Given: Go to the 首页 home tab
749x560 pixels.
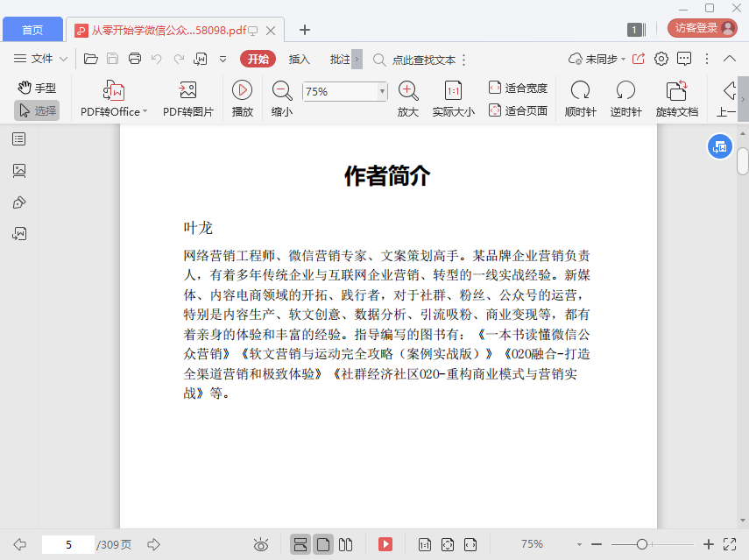Looking at the screenshot, I should (x=32, y=30).
